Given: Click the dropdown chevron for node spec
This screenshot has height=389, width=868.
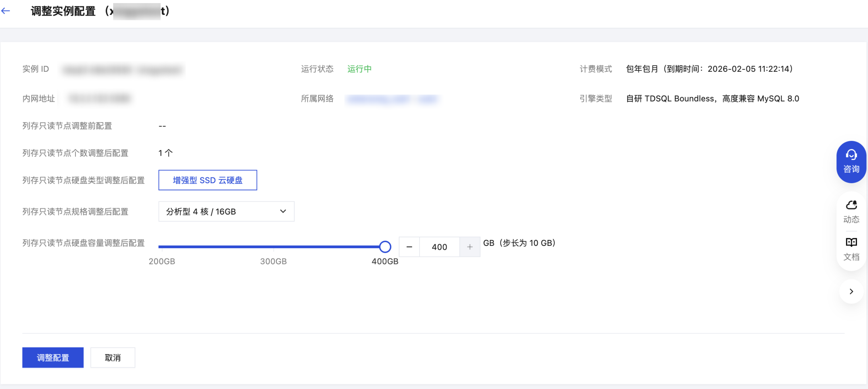Looking at the screenshot, I should pos(283,212).
